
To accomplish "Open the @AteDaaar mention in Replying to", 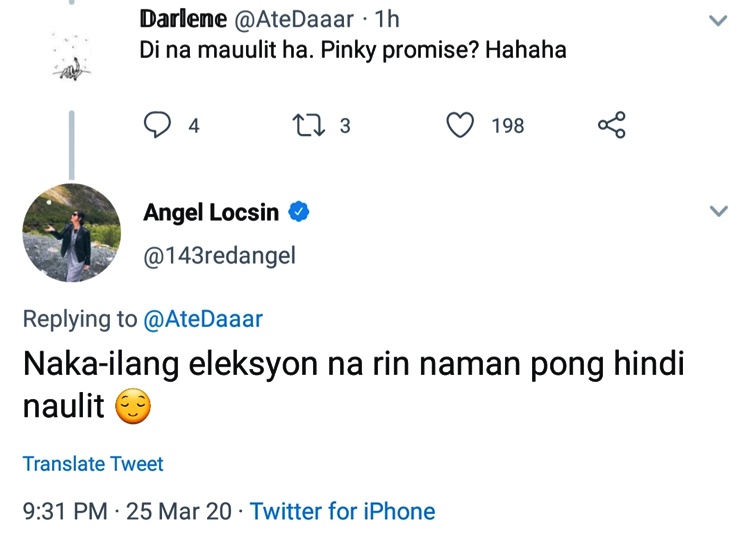I will (x=203, y=319).
